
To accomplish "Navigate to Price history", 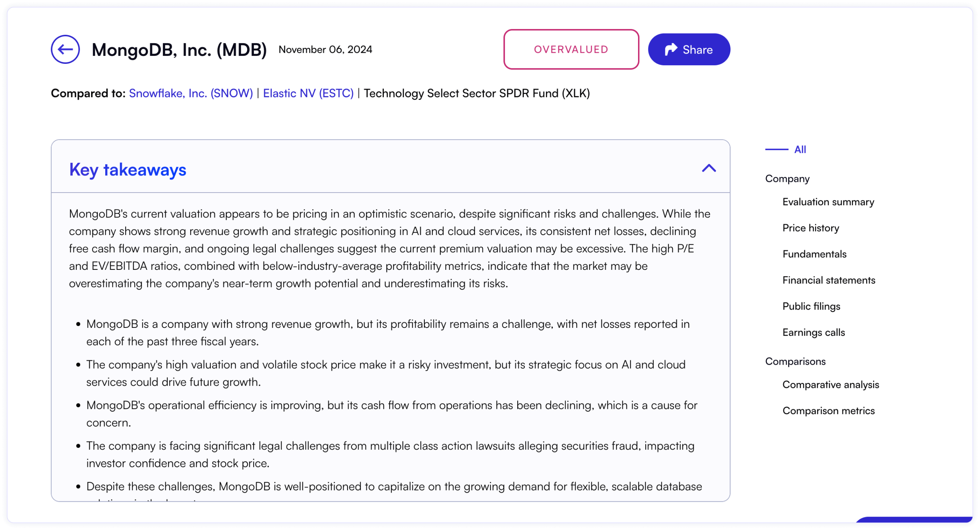I will (x=810, y=228).
